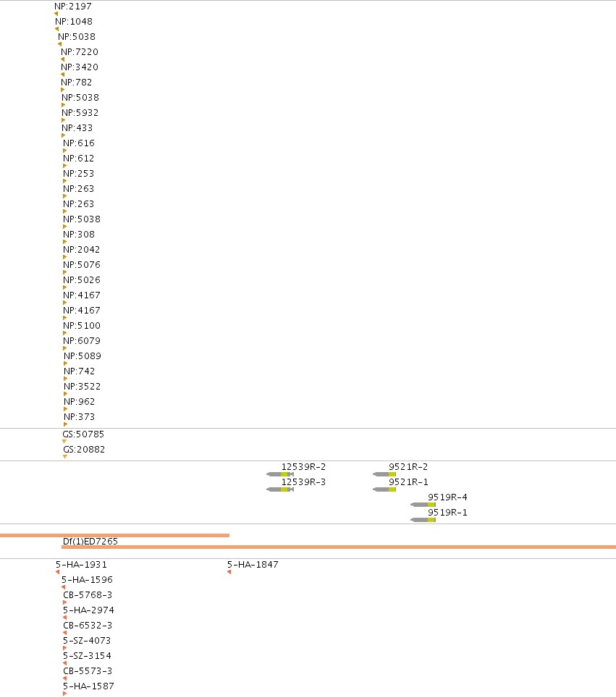This screenshot has height=698, width=616.
Task: Click the gene model glyph for 12539R-3
Action: pos(280,489)
